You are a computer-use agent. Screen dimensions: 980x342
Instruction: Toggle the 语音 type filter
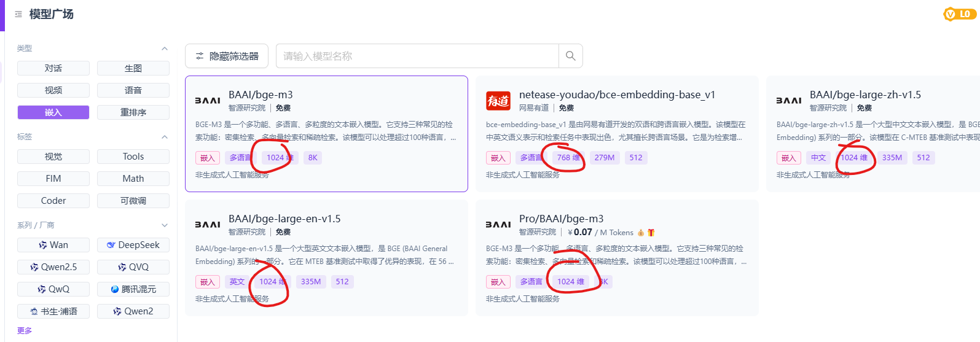[133, 90]
